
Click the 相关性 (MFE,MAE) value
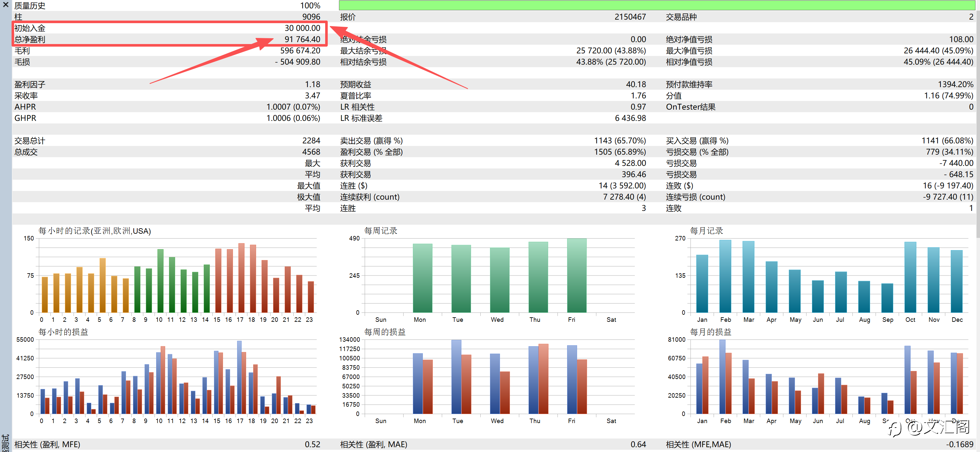[x=959, y=444]
